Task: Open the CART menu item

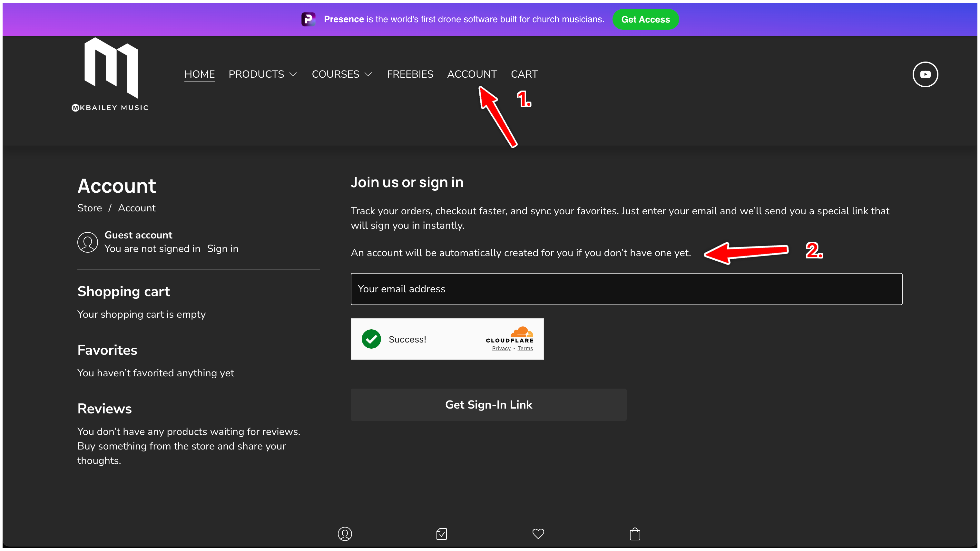Action: 524,74
